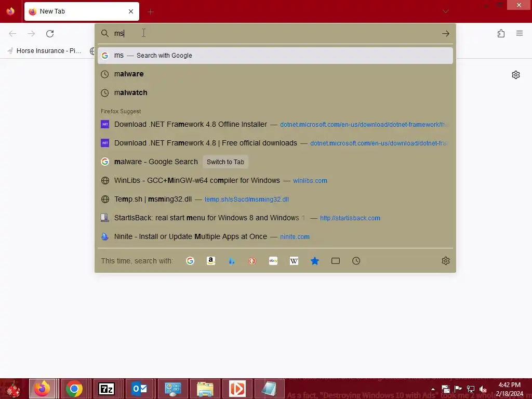Open WinLibs GCC+MinGW-w64 result
532x399 pixels.
click(275, 180)
